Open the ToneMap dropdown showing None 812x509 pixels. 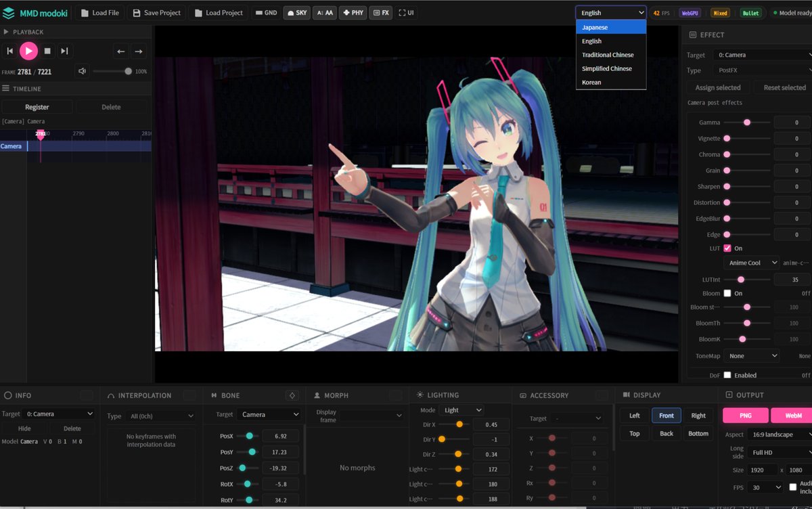(751, 355)
